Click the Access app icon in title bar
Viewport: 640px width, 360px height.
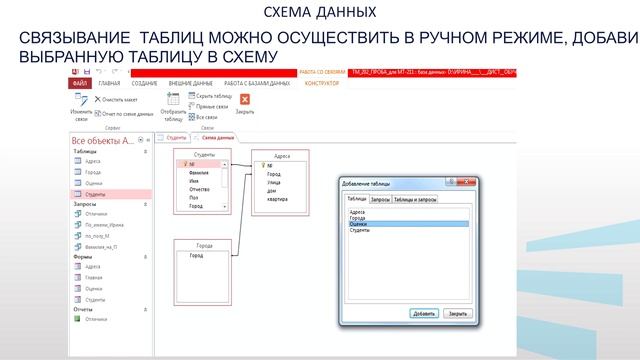pyautogui.click(x=76, y=72)
